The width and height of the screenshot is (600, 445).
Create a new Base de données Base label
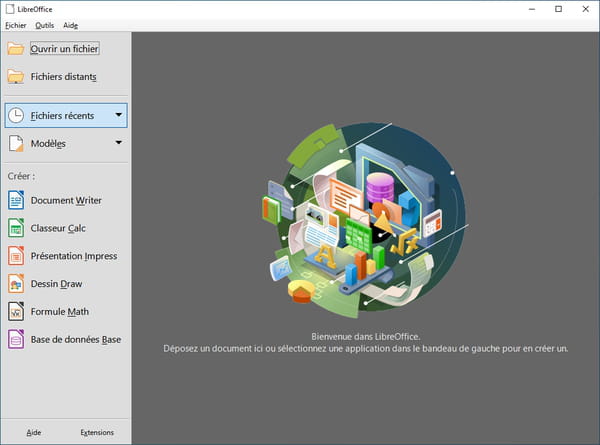[76, 339]
